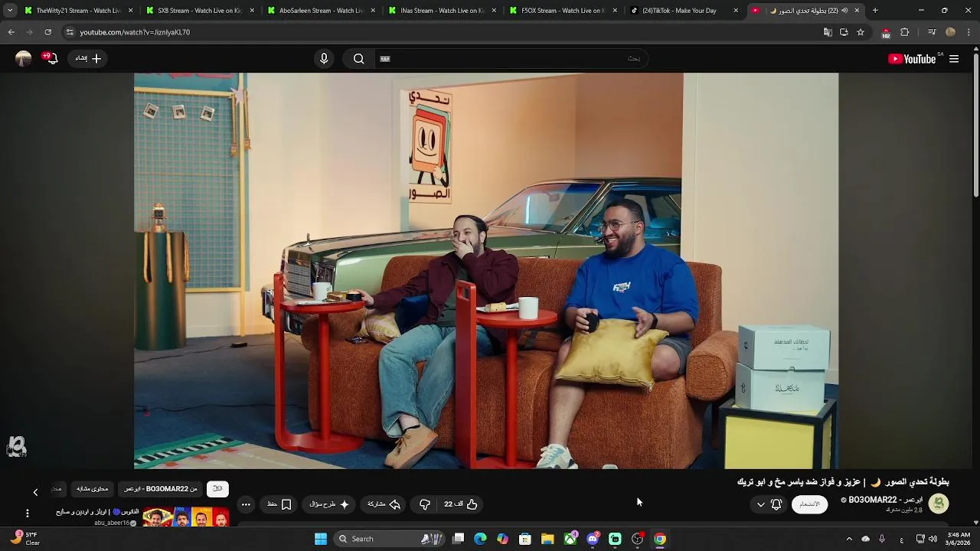This screenshot has height=551, width=980.
Task: Switch to SXB Stream tab
Action: coord(199,11)
